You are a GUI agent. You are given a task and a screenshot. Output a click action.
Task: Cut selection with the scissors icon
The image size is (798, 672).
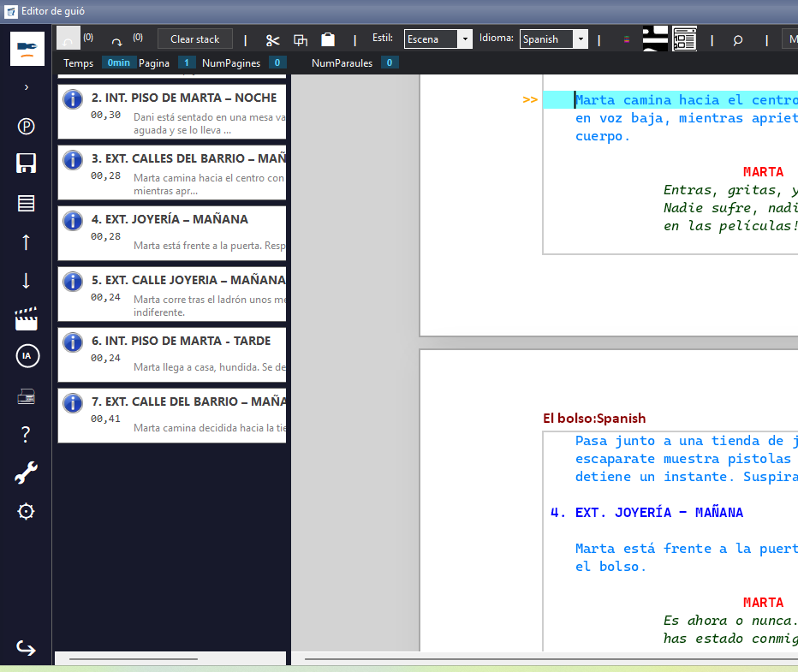pos(273,40)
